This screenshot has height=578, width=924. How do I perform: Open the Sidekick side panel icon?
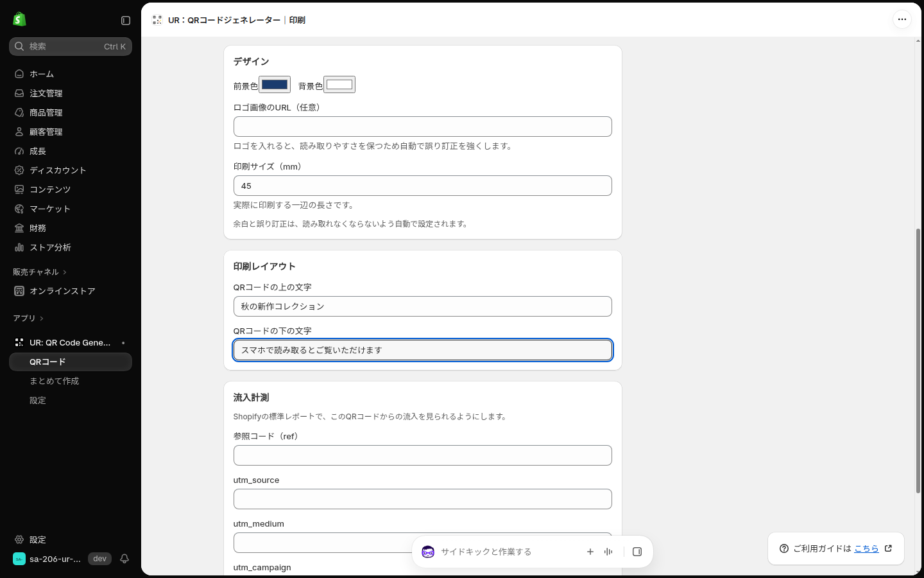pyautogui.click(x=637, y=552)
